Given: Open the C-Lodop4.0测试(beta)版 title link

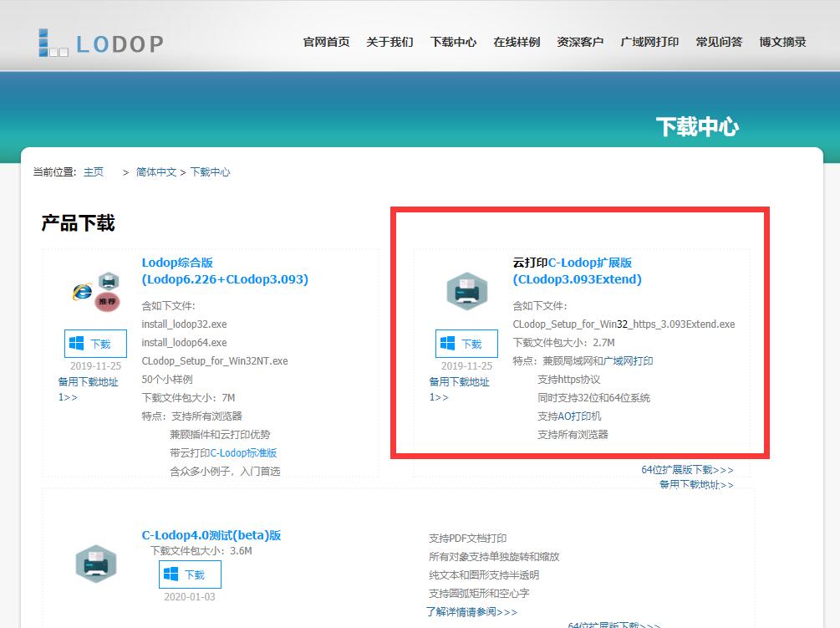Looking at the screenshot, I should pyautogui.click(x=211, y=535).
